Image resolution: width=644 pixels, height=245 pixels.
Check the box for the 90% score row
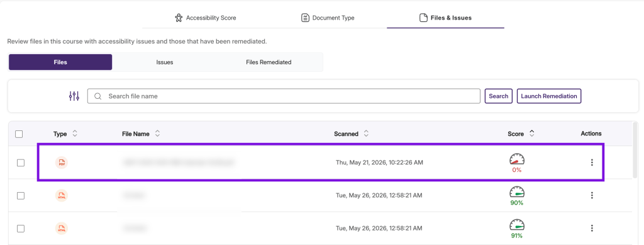tap(21, 196)
